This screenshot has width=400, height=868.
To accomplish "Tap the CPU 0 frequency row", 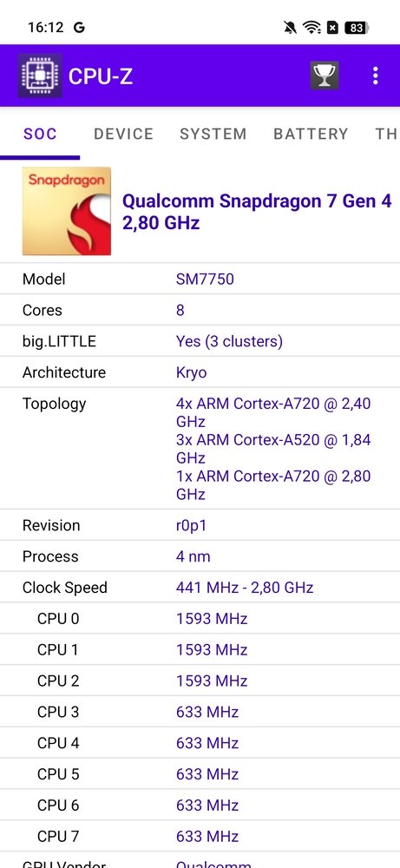I will pyautogui.click(x=200, y=618).
